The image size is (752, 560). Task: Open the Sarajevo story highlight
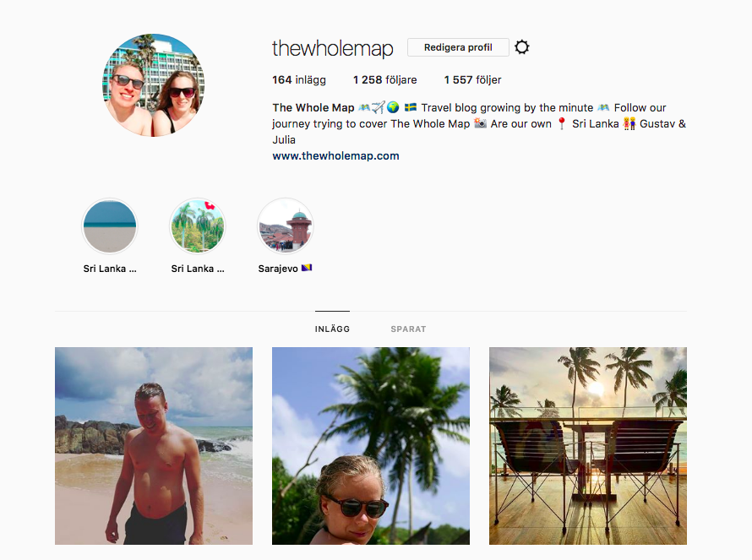pyautogui.click(x=286, y=226)
